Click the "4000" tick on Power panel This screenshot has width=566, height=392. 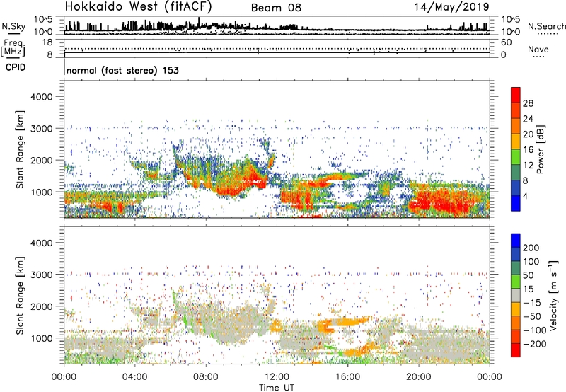[x=41, y=97]
